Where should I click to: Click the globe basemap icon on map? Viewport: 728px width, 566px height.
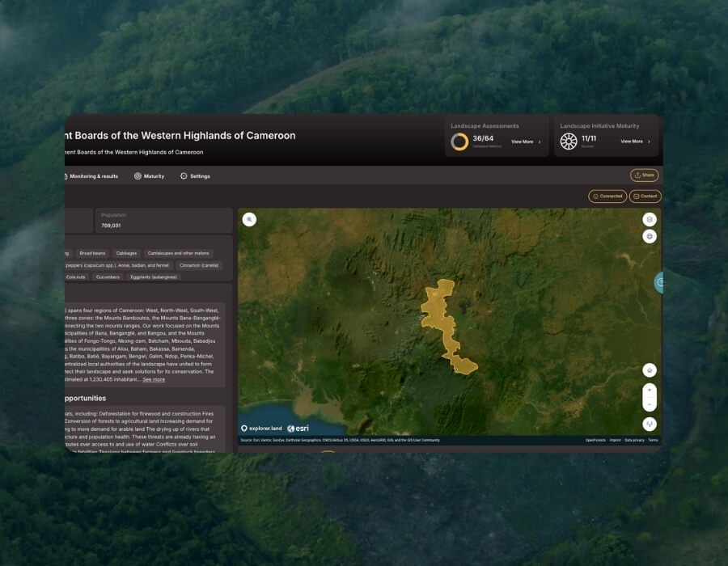pos(649,237)
